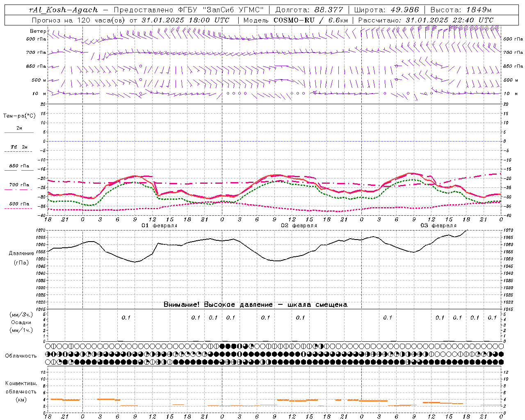Click the station title rAl_Kosh-Agach
The image size is (525, 420).
coord(64,10)
